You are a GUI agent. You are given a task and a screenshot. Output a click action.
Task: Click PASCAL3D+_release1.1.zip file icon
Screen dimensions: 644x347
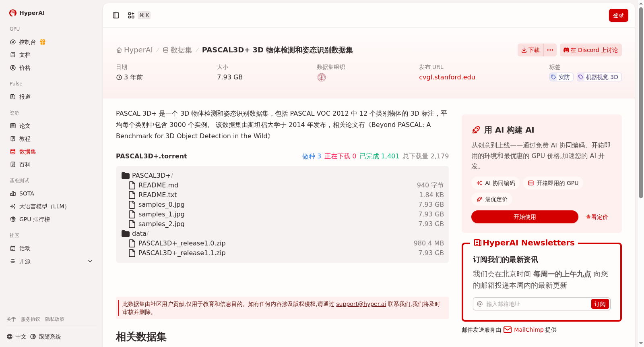tap(132, 253)
